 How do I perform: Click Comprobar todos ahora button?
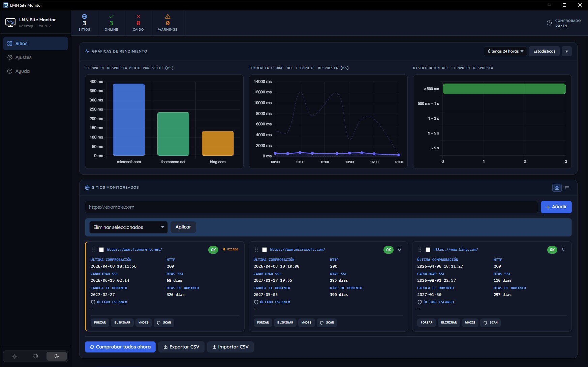(x=120, y=347)
